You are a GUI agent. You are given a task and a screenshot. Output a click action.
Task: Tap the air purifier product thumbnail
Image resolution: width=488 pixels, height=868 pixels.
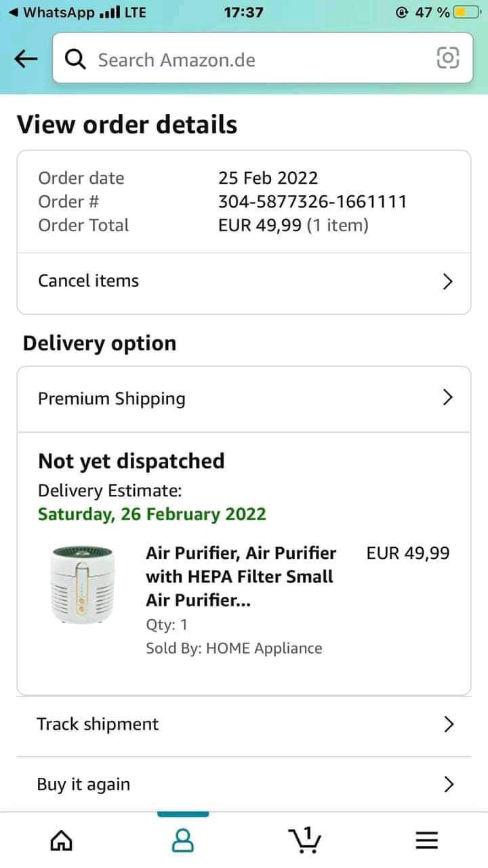click(82, 583)
